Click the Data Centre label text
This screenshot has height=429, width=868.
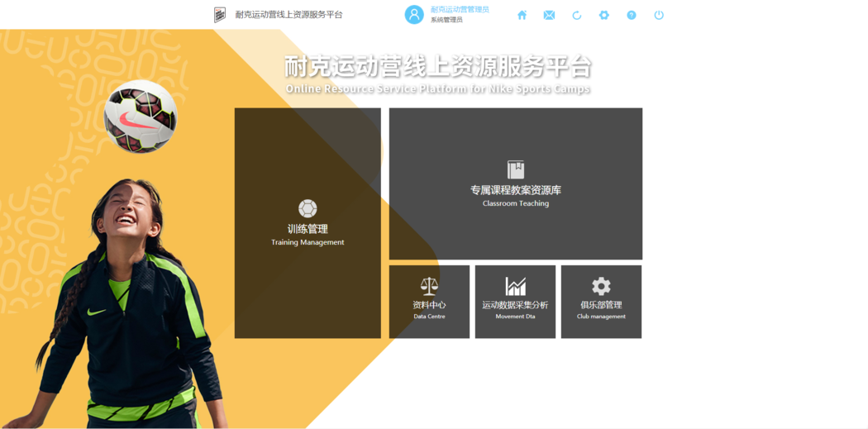tap(429, 317)
